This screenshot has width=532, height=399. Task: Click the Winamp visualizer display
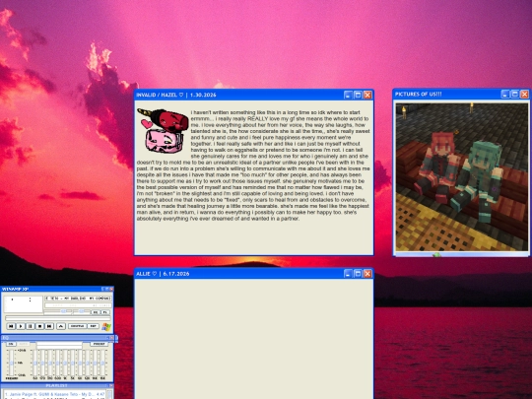[x=23, y=304]
